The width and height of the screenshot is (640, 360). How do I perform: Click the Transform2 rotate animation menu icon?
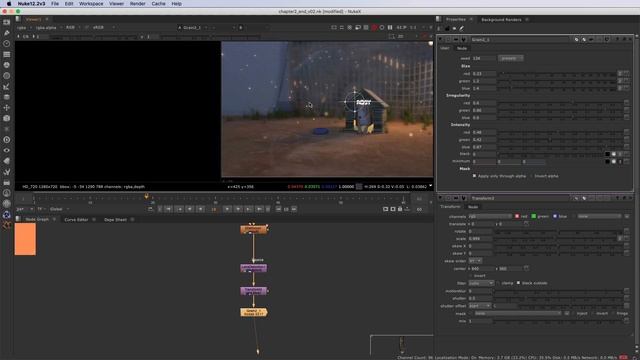pyautogui.click(x=627, y=231)
